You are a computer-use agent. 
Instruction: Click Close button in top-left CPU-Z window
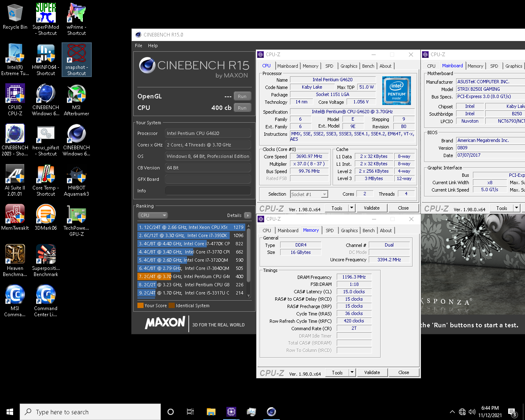403,208
